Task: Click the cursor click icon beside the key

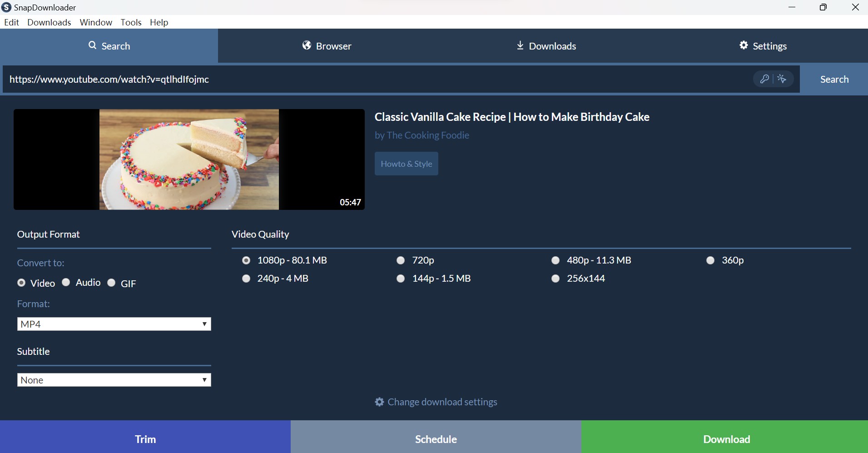Action: [x=782, y=79]
